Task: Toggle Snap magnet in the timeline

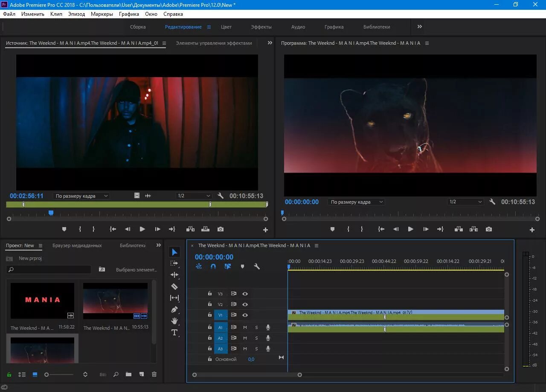Action: coord(213,266)
